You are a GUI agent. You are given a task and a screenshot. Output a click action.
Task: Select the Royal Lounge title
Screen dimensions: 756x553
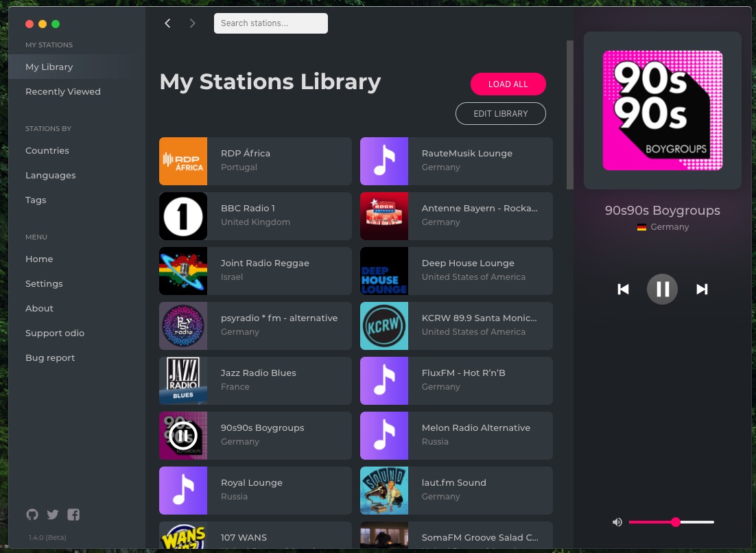[x=252, y=483]
